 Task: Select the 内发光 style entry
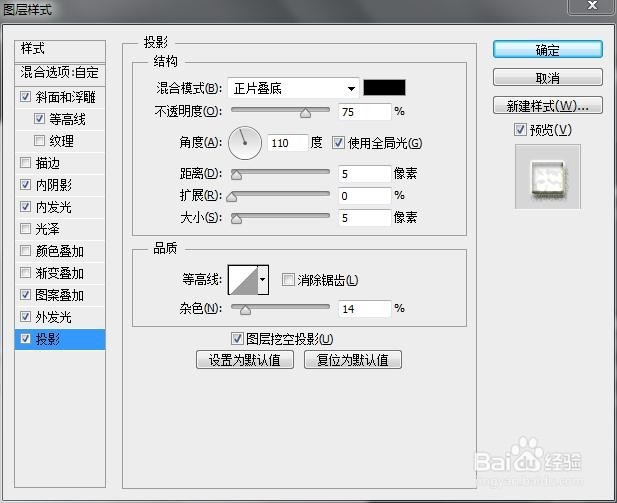point(54,207)
